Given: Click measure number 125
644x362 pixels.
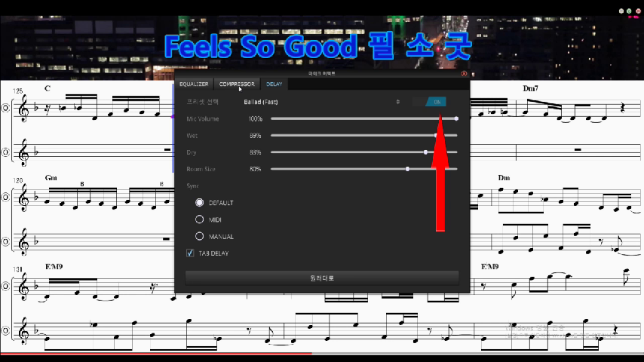Looking at the screenshot, I should click(x=17, y=90).
